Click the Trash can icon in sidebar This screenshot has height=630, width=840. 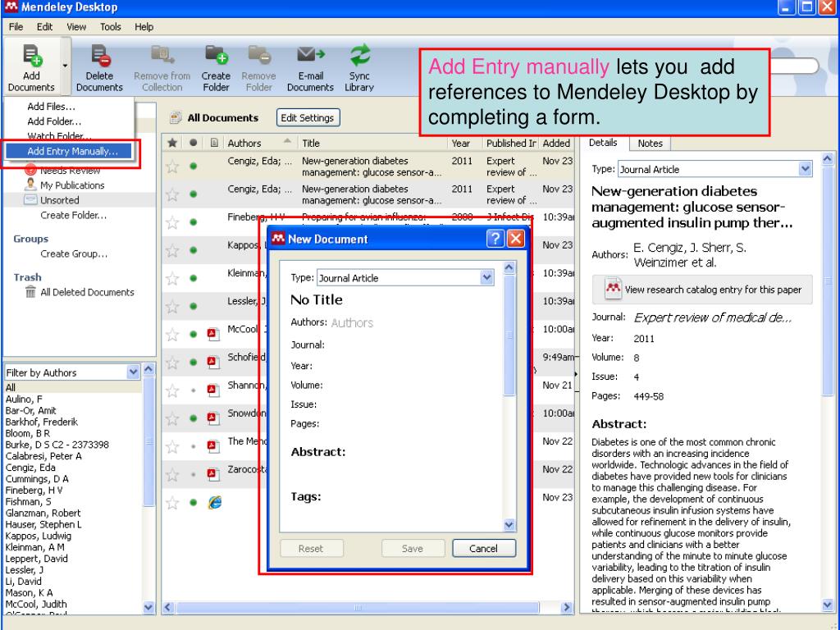click(30, 292)
